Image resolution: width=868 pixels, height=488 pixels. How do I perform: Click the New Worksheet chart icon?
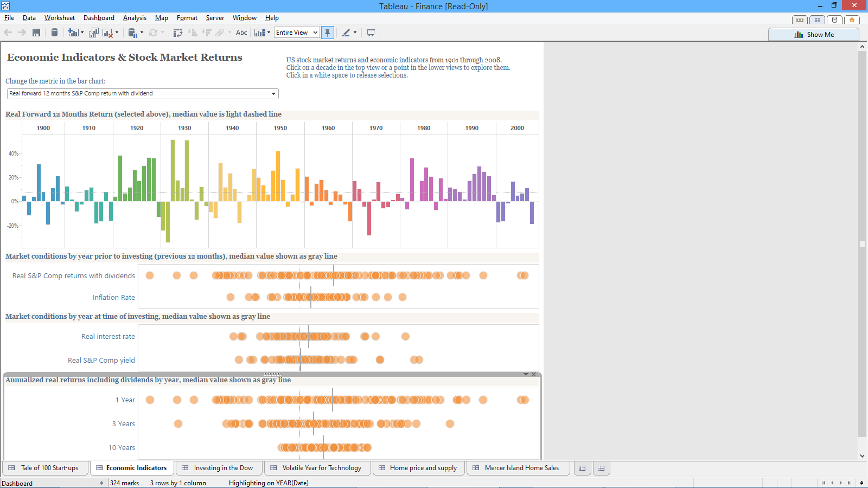pos(73,33)
